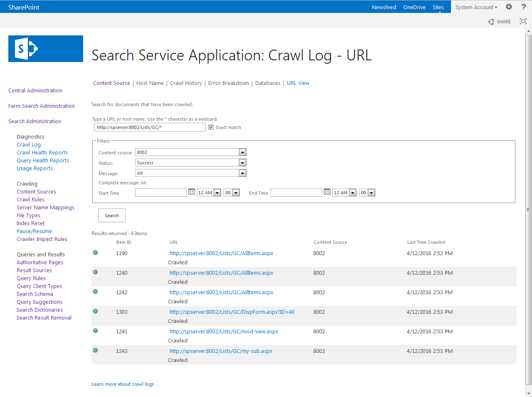
Task: Expand the Status dropdown
Action: coord(242,163)
